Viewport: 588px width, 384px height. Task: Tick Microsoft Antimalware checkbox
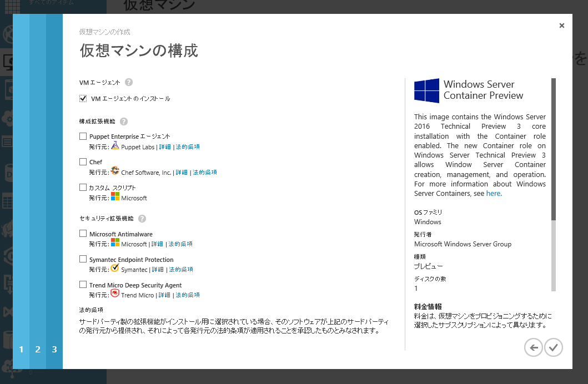coord(83,234)
